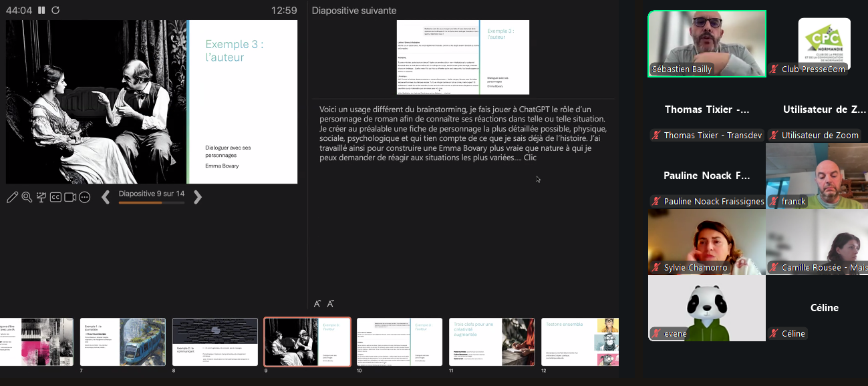Toggle the camera in the presenter toolbar

[x=70, y=197]
